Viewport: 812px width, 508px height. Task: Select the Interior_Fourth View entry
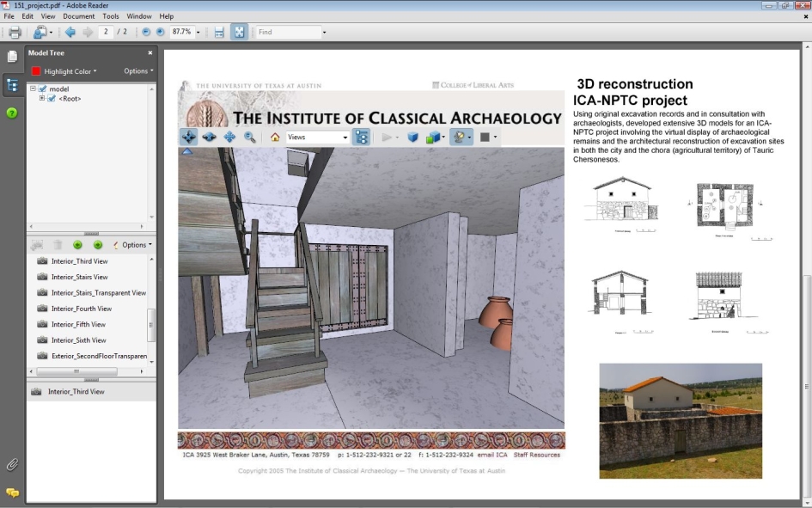point(82,309)
